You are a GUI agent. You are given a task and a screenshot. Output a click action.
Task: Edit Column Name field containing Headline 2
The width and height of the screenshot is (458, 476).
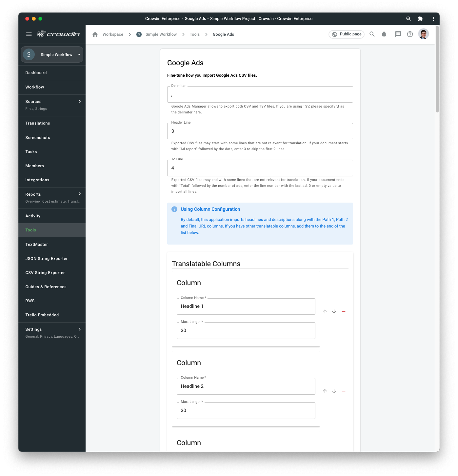coord(246,386)
